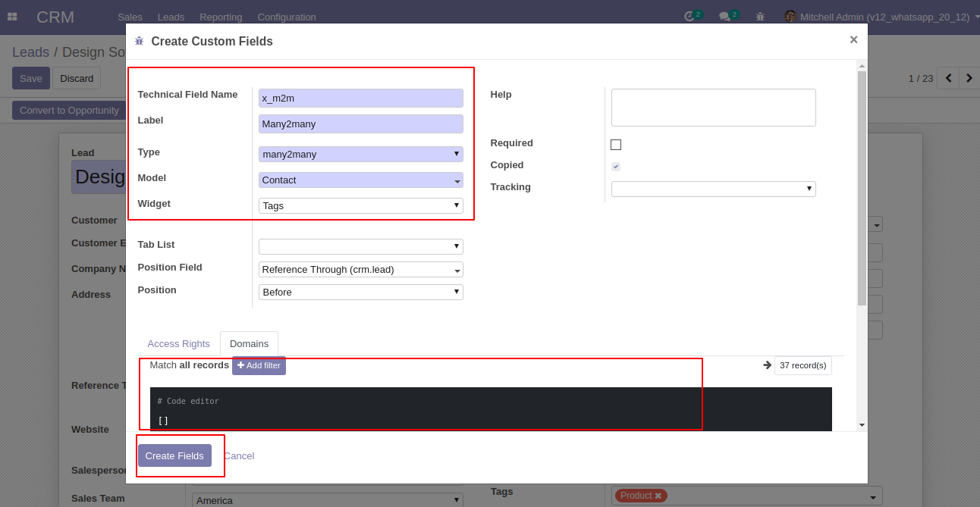Viewport: 980px width, 507px height.
Task: Click scrollbar up arrow in dialog
Action: [x=862, y=66]
